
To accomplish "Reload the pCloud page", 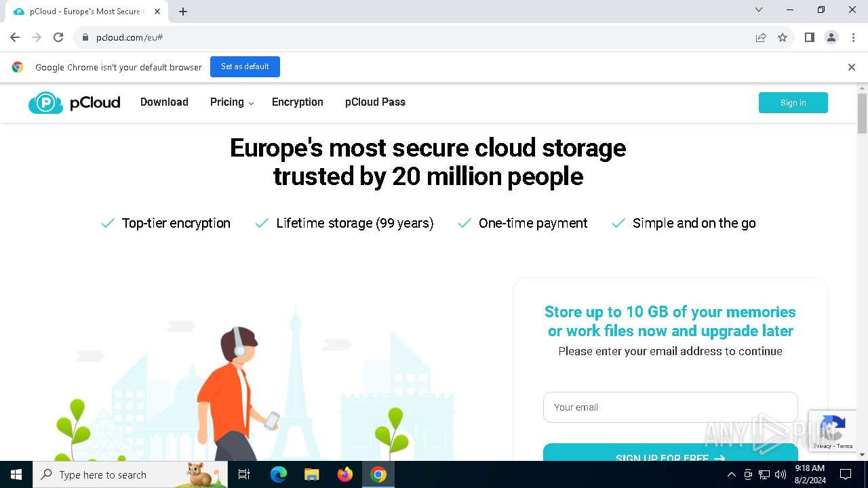I will [58, 37].
